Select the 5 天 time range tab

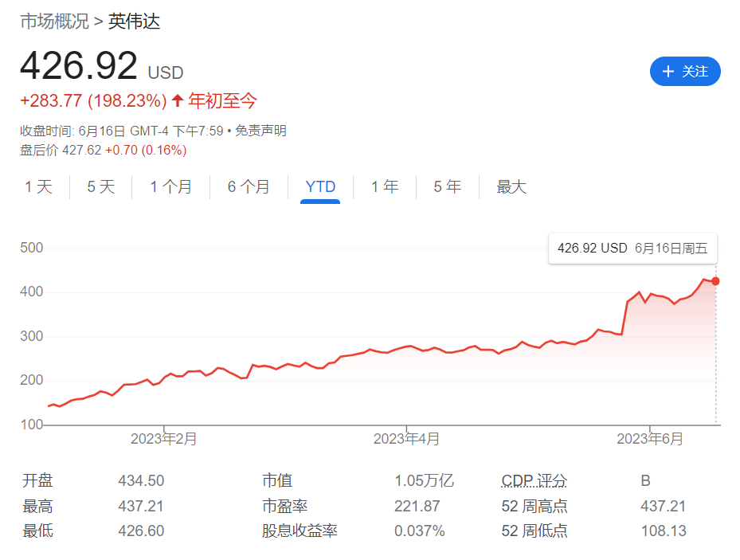click(101, 187)
